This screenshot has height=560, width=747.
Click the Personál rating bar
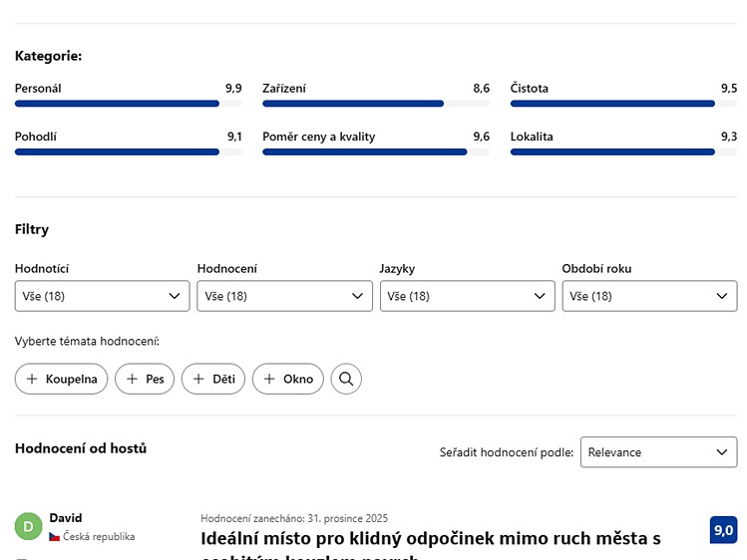tap(128, 104)
